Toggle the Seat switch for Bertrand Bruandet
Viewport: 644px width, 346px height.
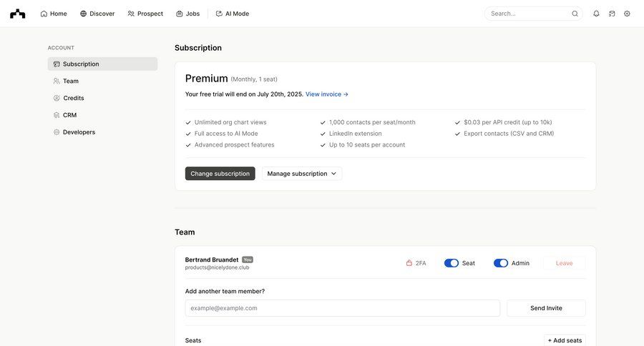[x=452, y=263]
